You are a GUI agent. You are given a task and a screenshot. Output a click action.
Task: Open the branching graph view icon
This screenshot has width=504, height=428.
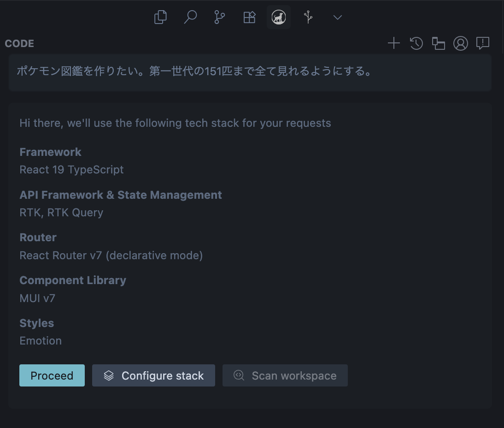308,18
